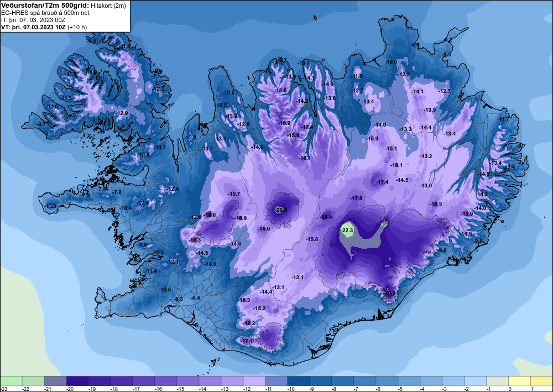Image resolution: width=553 pixels, height=392 pixels.
Task: Click the light blue legend swatch labeled -2
Action: click(x=476, y=381)
